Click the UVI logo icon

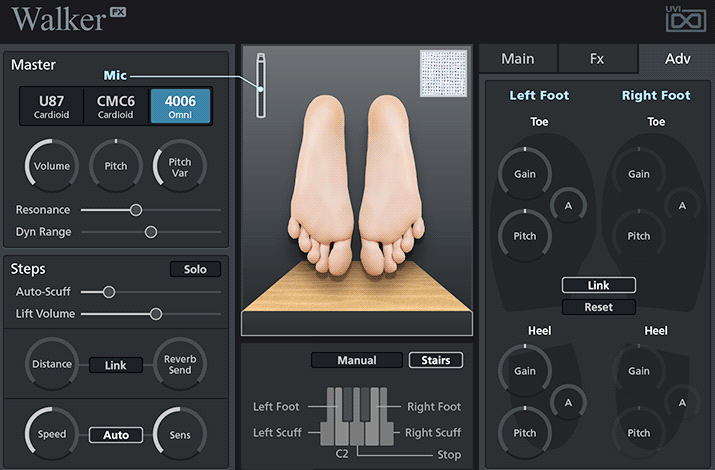tap(685, 19)
